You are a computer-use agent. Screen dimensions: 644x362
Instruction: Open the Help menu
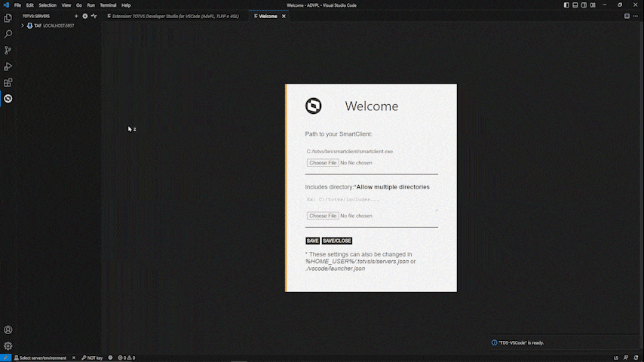click(126, 5)
